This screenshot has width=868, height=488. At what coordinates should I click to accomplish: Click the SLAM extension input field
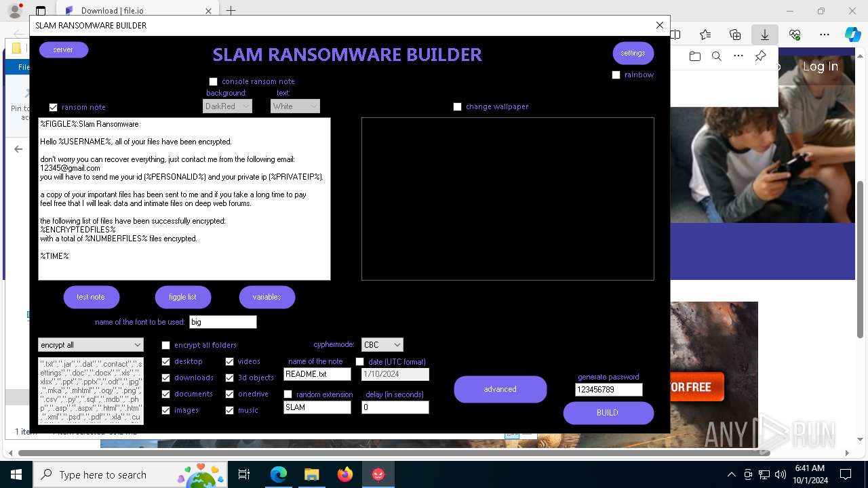click(317, 407)
